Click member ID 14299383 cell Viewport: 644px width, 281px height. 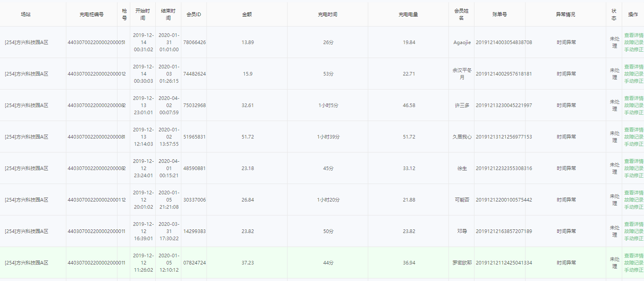[194, 231]
